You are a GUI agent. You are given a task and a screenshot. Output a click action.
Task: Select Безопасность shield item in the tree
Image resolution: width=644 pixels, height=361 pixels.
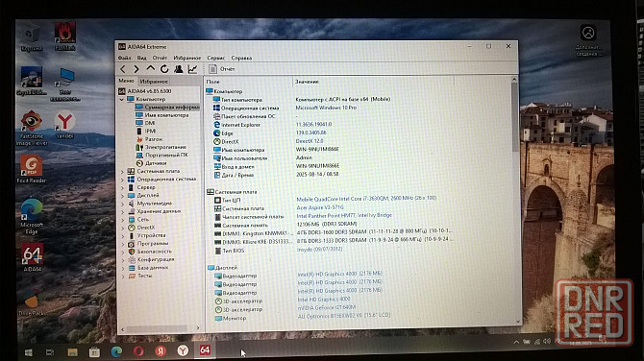(x=150, y=252)
